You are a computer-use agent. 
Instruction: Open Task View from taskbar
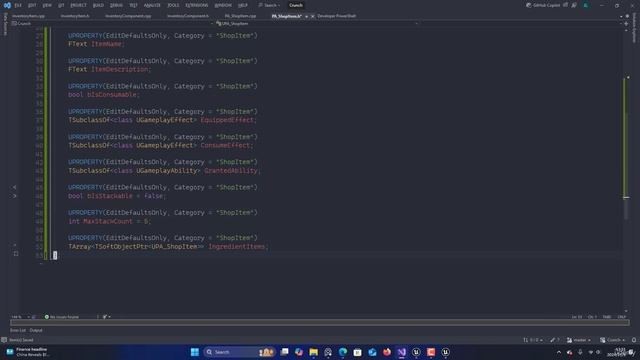tap(284, 352)
